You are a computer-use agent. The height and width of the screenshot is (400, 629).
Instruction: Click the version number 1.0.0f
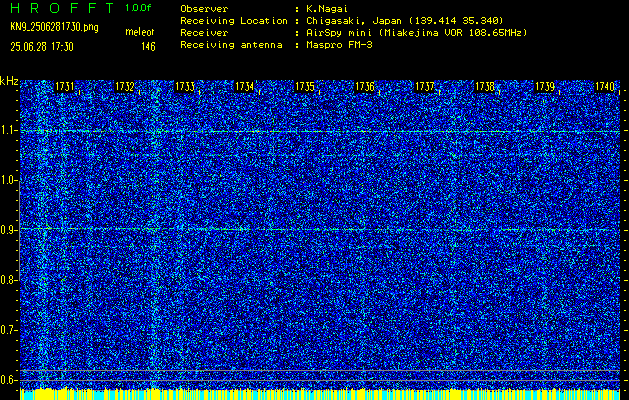coord(138,8)
